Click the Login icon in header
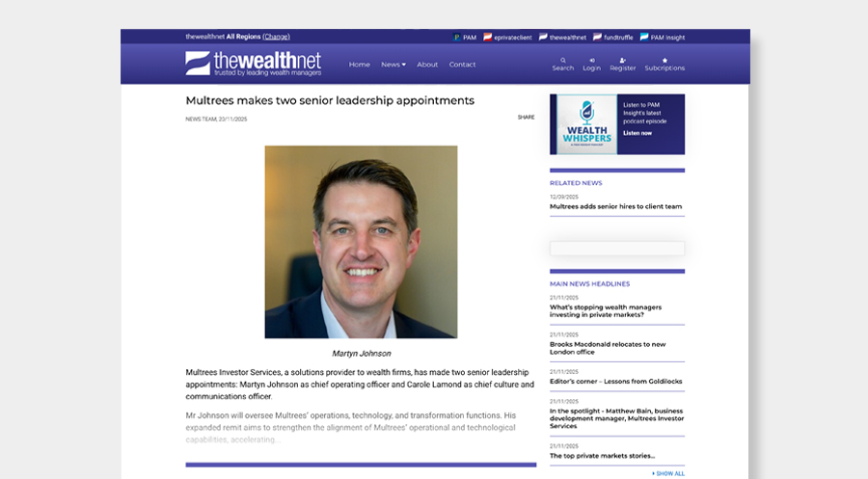868x479 pixels. [591, 60]
